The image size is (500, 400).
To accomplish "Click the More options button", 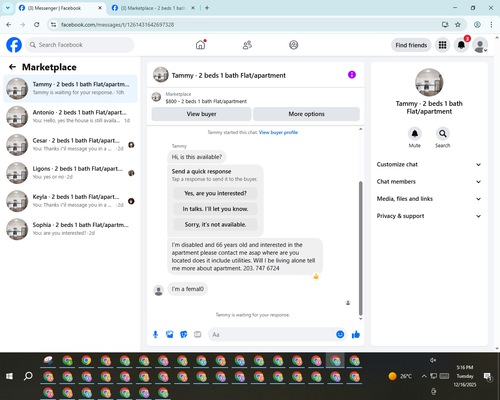I will pos(306,114).
